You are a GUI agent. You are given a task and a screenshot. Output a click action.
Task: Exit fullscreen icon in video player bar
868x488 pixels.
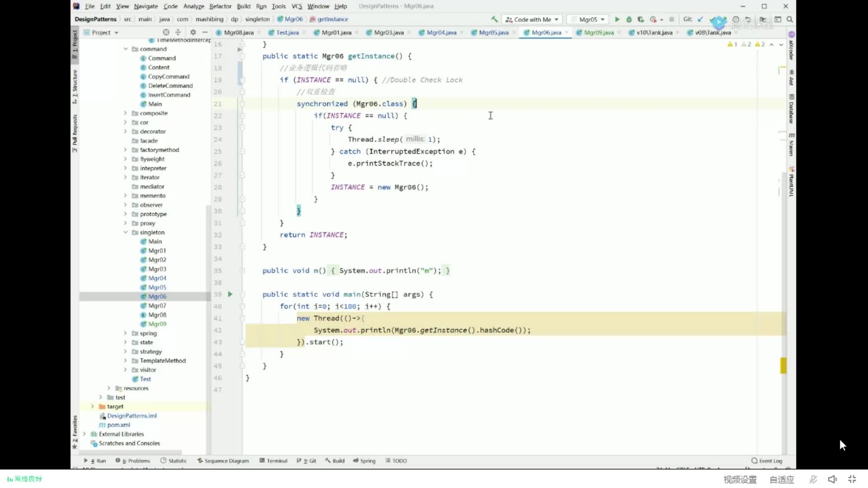(x=852, y=479)
